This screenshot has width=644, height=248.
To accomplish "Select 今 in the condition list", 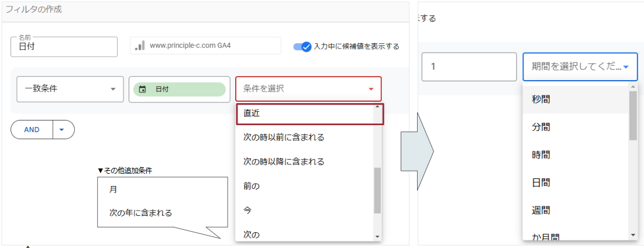I will coord(247,210).
